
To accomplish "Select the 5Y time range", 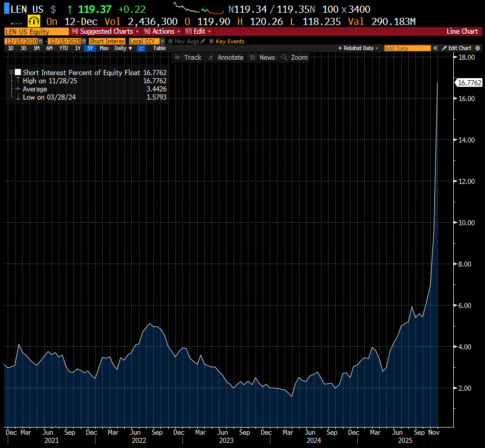I will click(x=90, y=48).
